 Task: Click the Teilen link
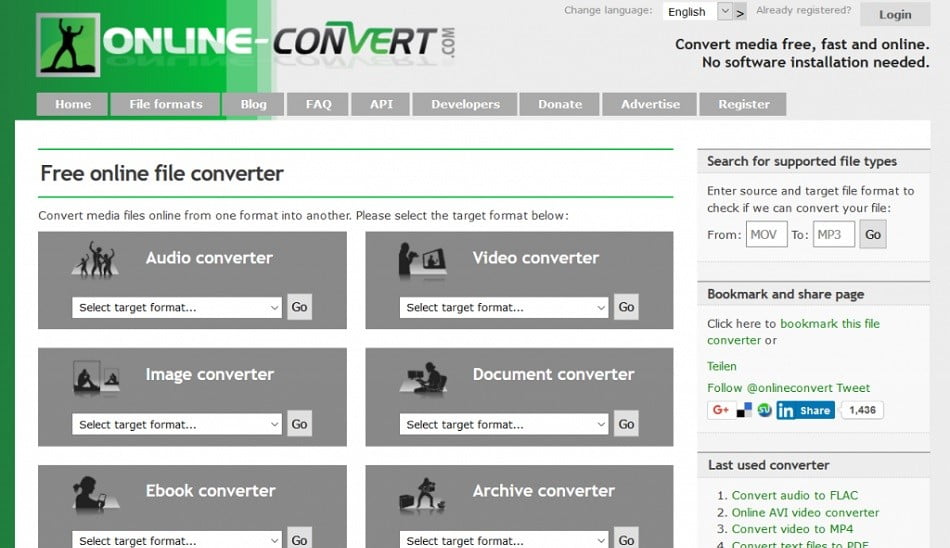(x=722, y=366)
